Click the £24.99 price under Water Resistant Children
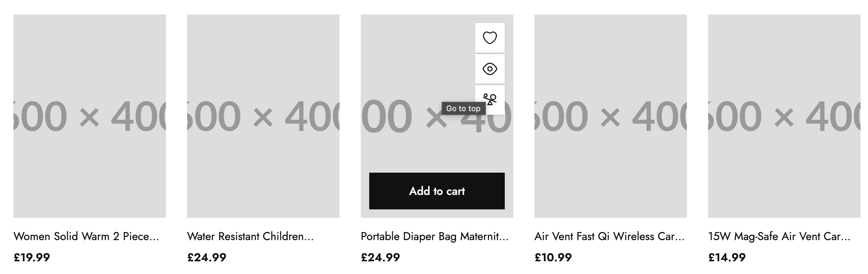This screenshot has height=274, width=868. point(206,257)
